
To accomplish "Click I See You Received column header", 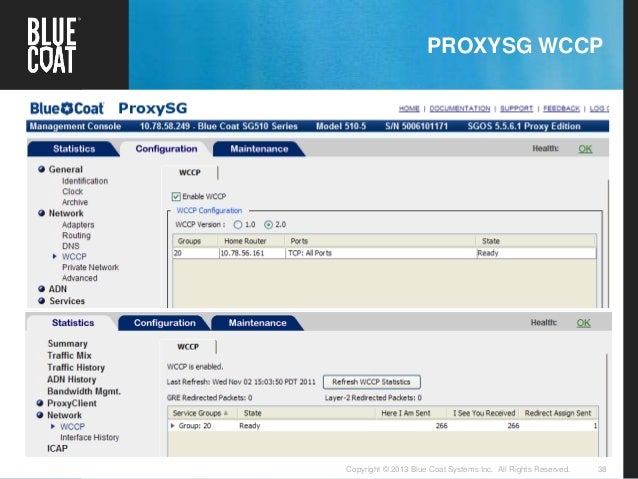I will coord(484,413).
